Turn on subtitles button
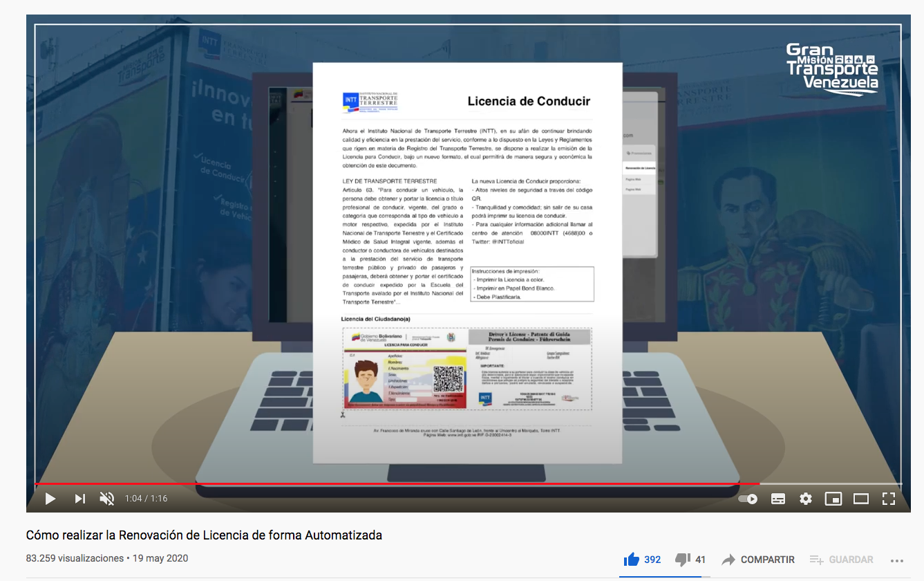The height and width of the screenshot is (581, 924). click(x=778, y=499)
